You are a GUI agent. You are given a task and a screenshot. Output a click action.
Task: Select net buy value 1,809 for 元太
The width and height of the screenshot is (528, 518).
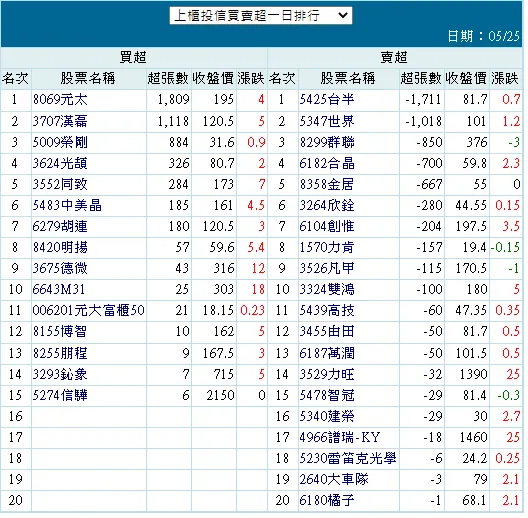[x=173, y=100]
